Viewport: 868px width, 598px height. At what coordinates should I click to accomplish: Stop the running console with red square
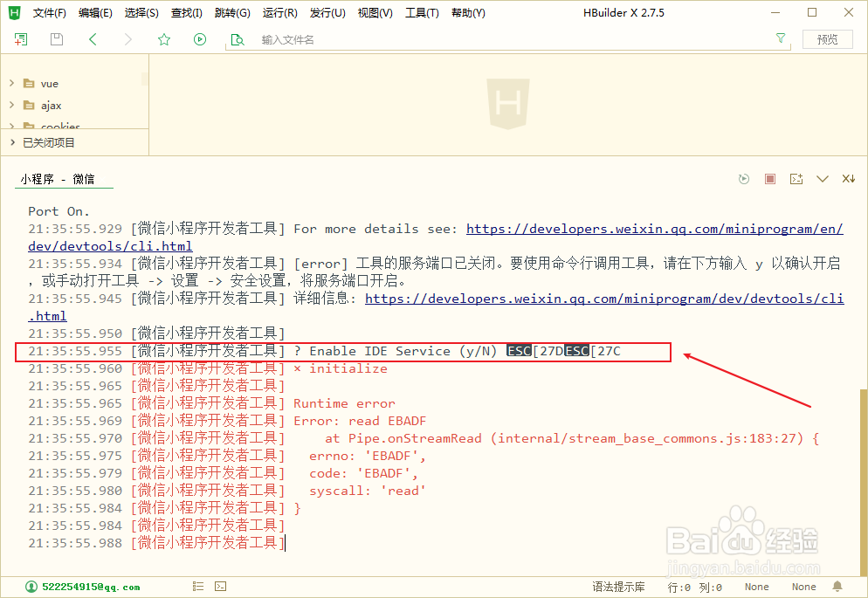pyautogui.click(x=770, y=179)
